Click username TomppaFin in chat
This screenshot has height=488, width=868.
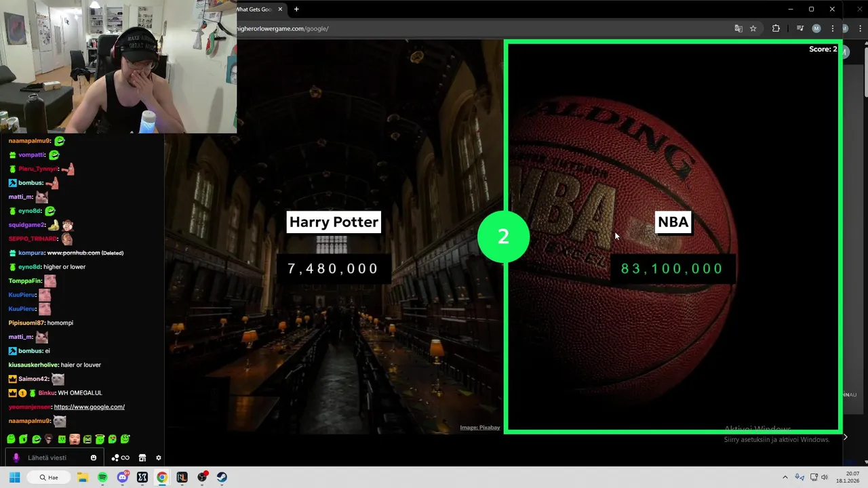click(x=25, y=281)
